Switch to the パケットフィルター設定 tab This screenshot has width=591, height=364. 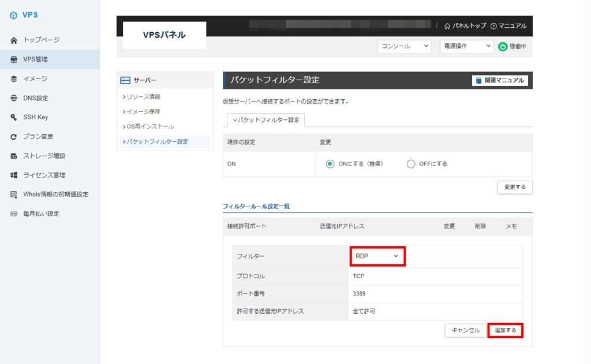[x=266, y=120]
